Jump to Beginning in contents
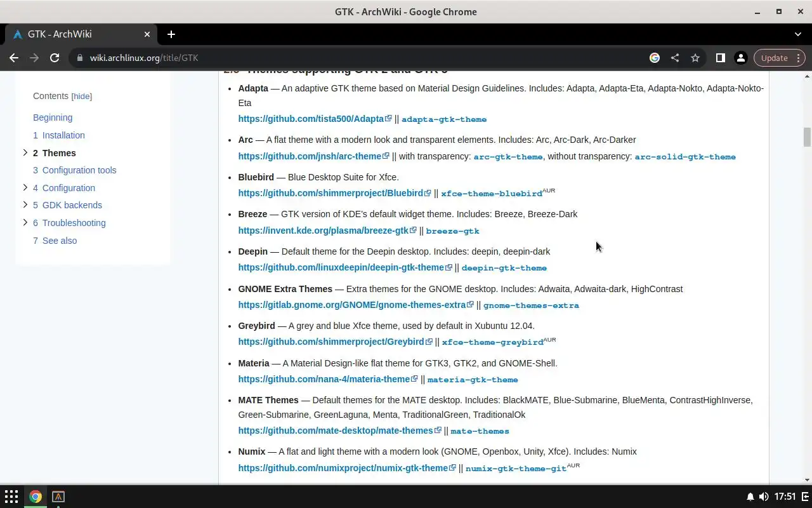Viewport: 812px width, 508px height. [x=53, y=117]
